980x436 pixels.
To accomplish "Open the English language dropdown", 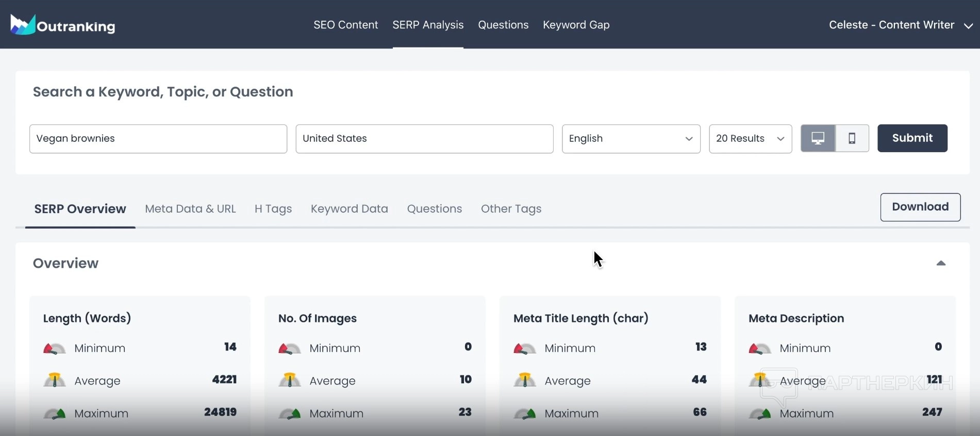I will click(x=630, y=139).
